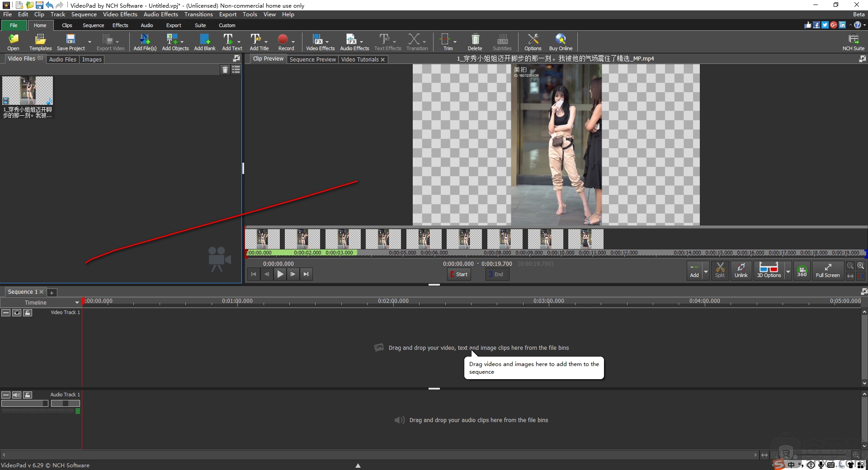Switch to the Clips ribbon tab
Screen dimensions: 868x470
pyautogui.click(x=67, y=25)
